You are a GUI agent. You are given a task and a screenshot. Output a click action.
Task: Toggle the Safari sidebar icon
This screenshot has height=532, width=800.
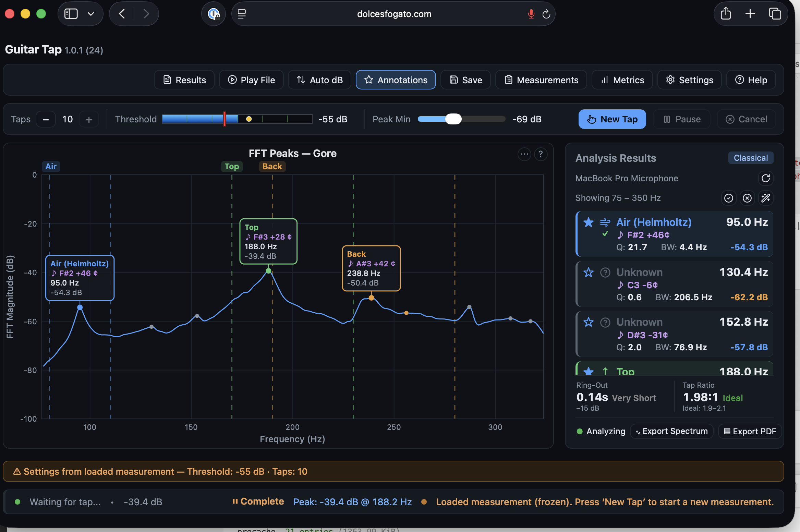pos(71,14)
